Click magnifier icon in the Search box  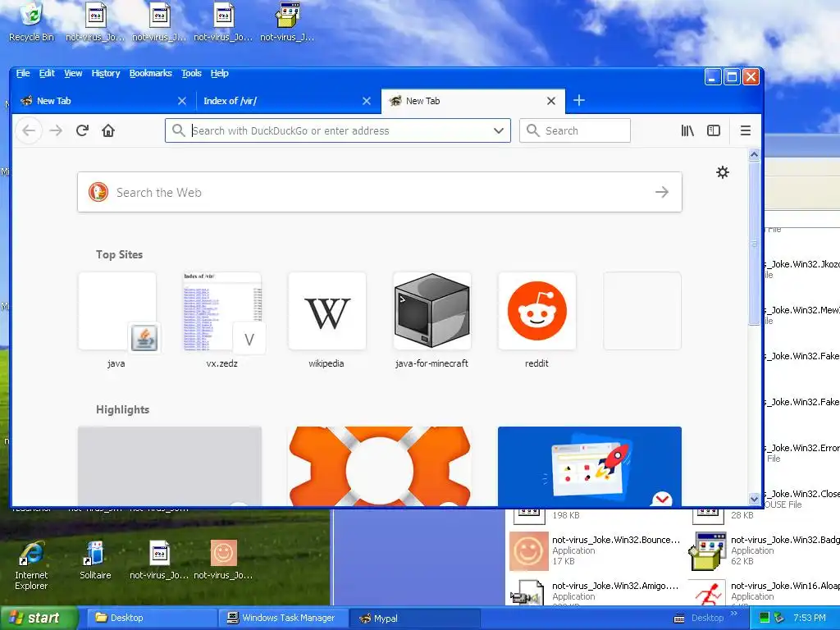532,130
